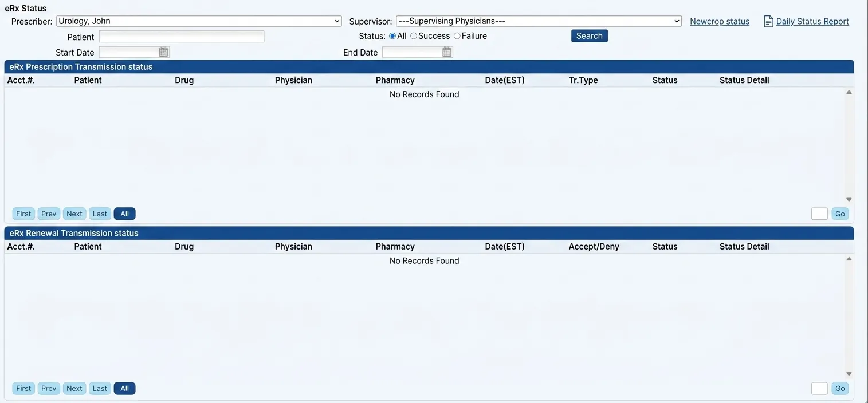
Task: Click Last in Renewal Transmission pager
Action: coord(100,388)
